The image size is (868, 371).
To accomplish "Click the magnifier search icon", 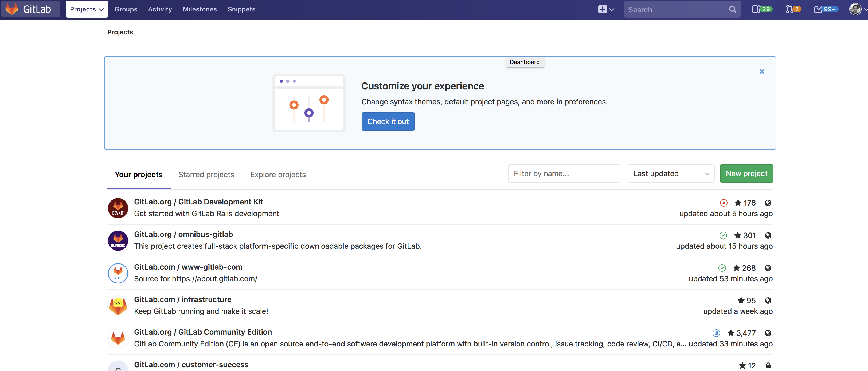I will 733,9.
